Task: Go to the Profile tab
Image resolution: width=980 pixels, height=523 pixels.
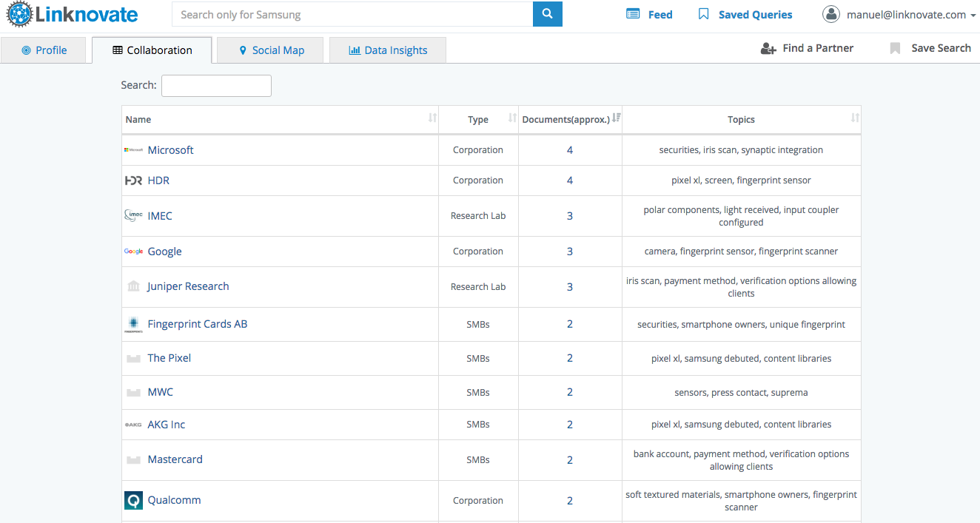Action: (44, 50)
